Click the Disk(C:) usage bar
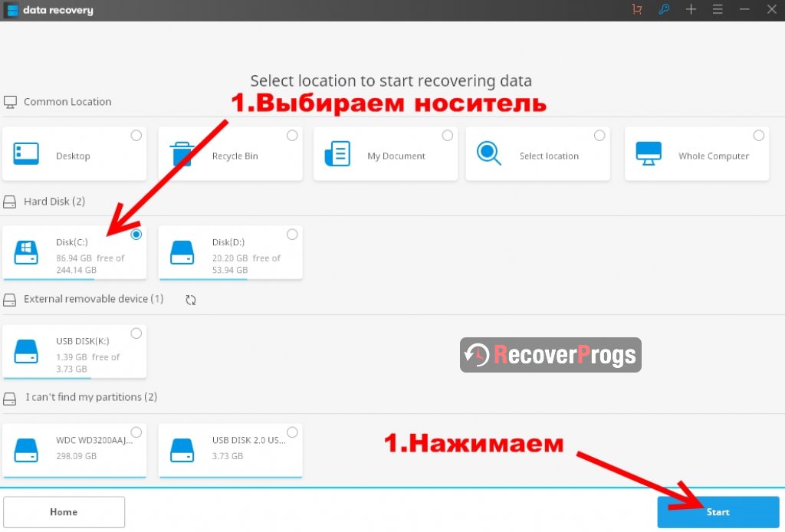The image size is (785, 532). point(74,279)
